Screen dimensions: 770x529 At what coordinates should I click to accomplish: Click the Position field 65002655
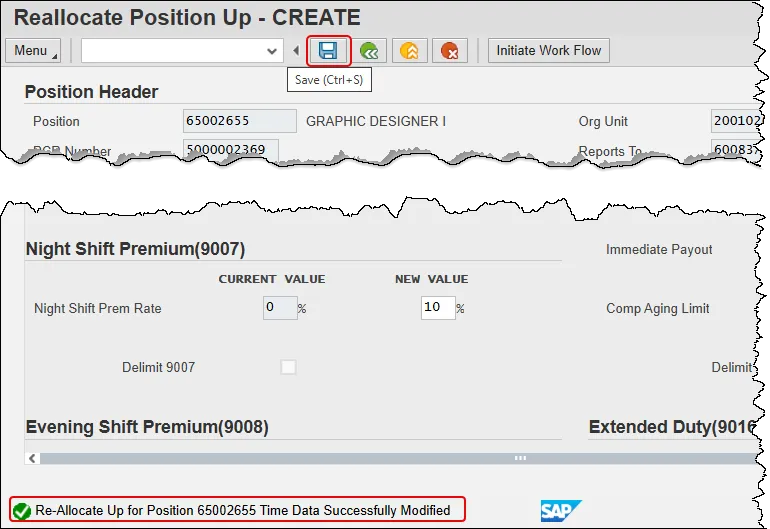(240, 121)
